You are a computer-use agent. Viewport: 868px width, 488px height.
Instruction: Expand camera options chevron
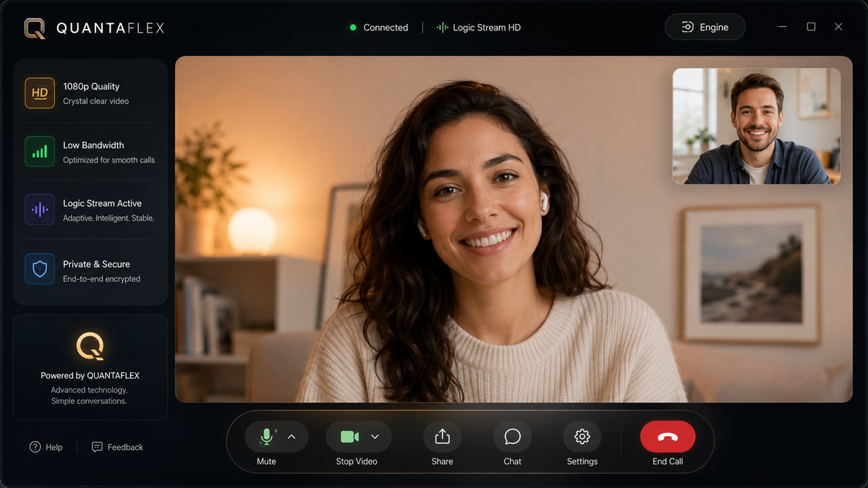click(375, 437)
